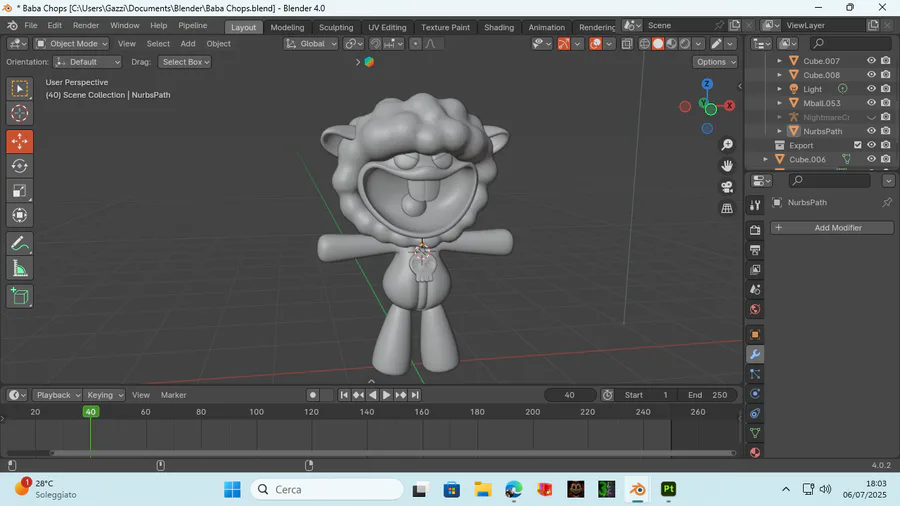Open the Select Box drag dropdown
Viewport: 900px width, 506px height.
(x=185, y=62)
